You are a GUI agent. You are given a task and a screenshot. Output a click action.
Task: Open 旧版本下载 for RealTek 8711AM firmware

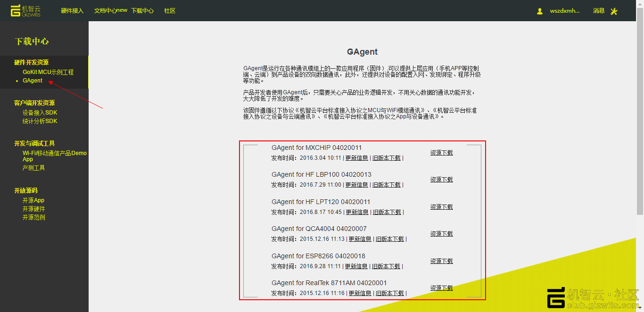[x=390, y=293]
